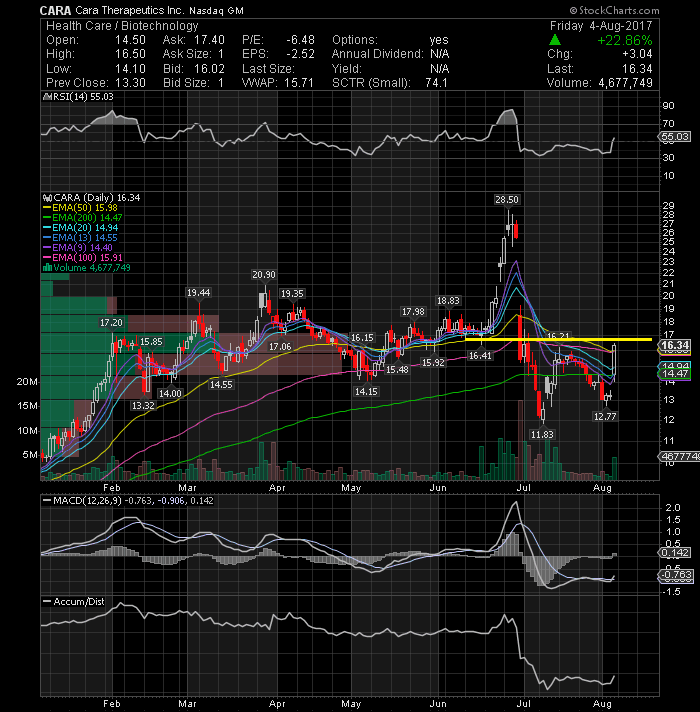The width and height of the screenshot is (700, 712).
Task: Click the RSI(14) line icon
Action: coord(47,97)
